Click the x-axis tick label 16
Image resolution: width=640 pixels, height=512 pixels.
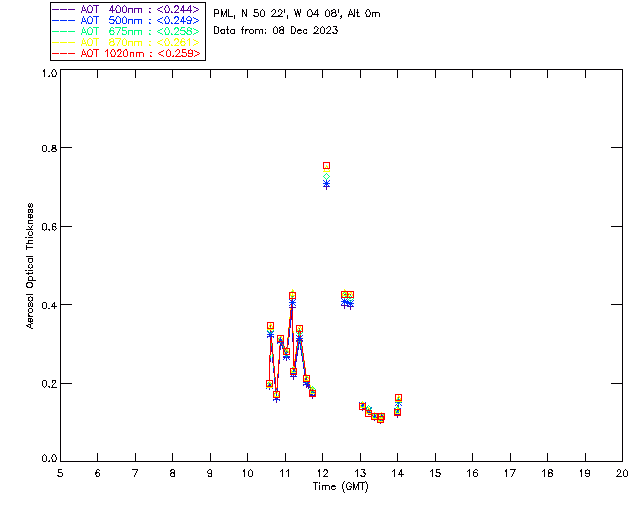[473, 473]
